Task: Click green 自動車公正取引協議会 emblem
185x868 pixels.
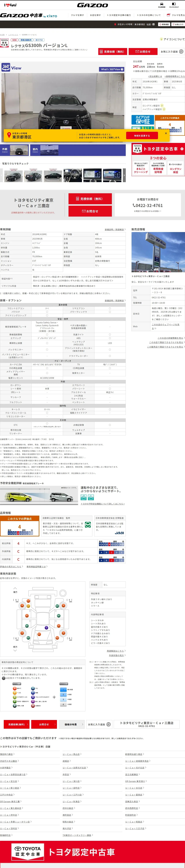Action: (x=88, y=525)
